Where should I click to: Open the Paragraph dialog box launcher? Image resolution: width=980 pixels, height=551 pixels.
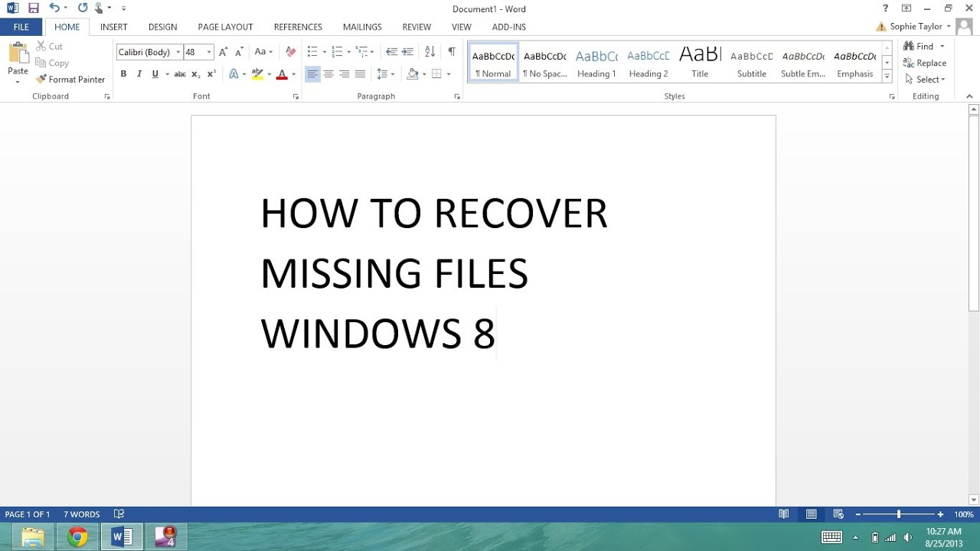point(457,97)
